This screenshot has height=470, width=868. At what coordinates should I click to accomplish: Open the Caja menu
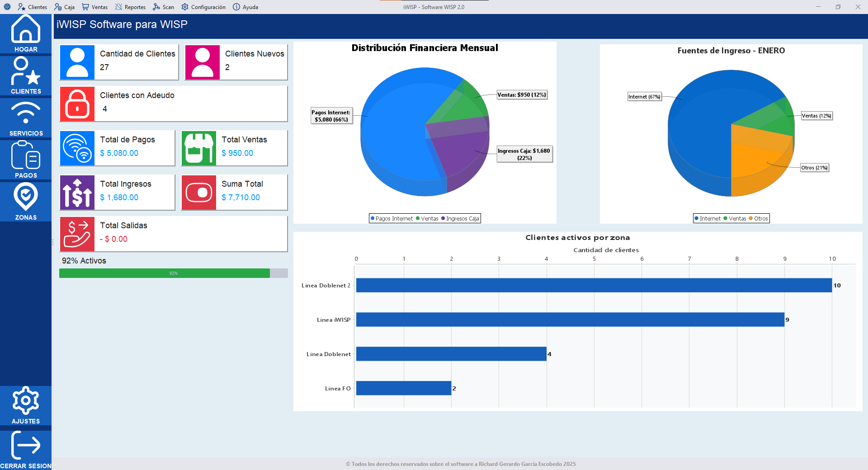[64, 7]
